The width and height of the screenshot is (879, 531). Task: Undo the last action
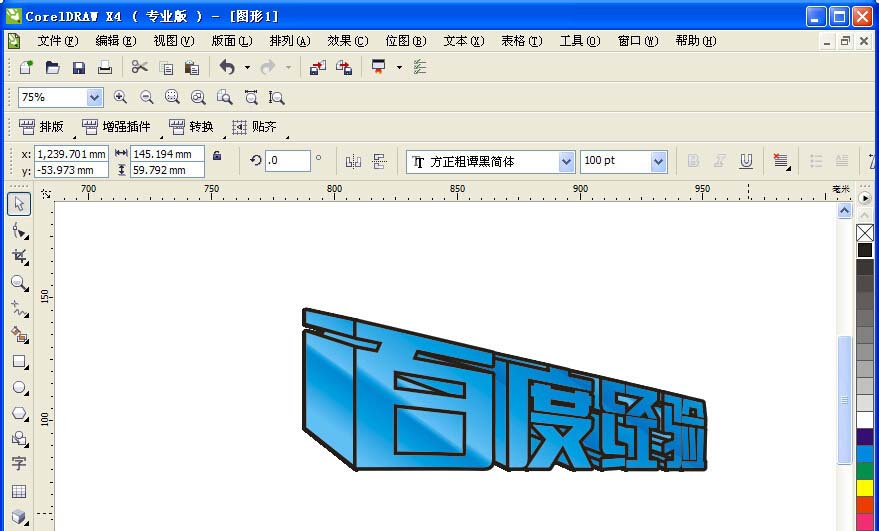[x=227, y=68]
